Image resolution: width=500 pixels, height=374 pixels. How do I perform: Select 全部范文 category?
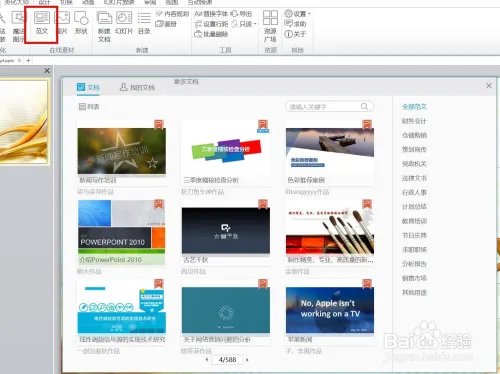pos(414,107)
